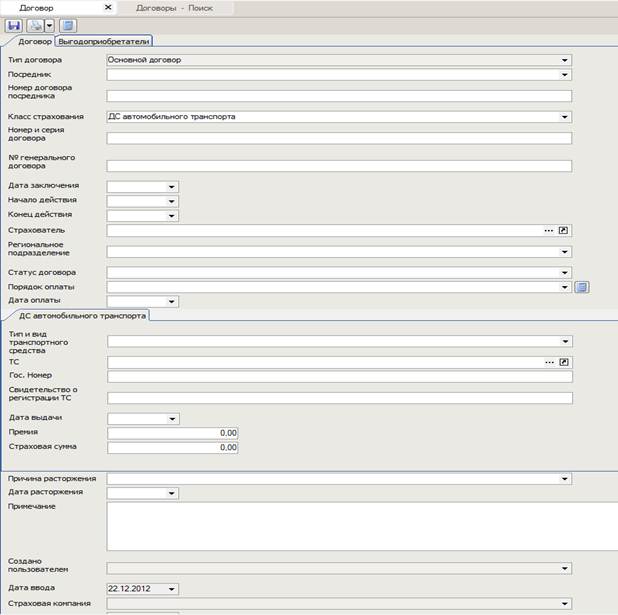Select the ДС автомобильного транспорта section tab
The width and height of the screenshot is (618, 615).
tap(82, 316)
